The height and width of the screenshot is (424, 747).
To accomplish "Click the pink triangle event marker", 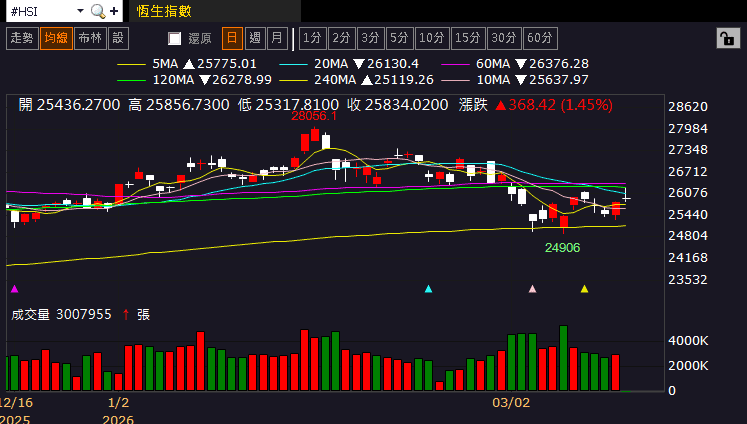I will click(532, 288).
